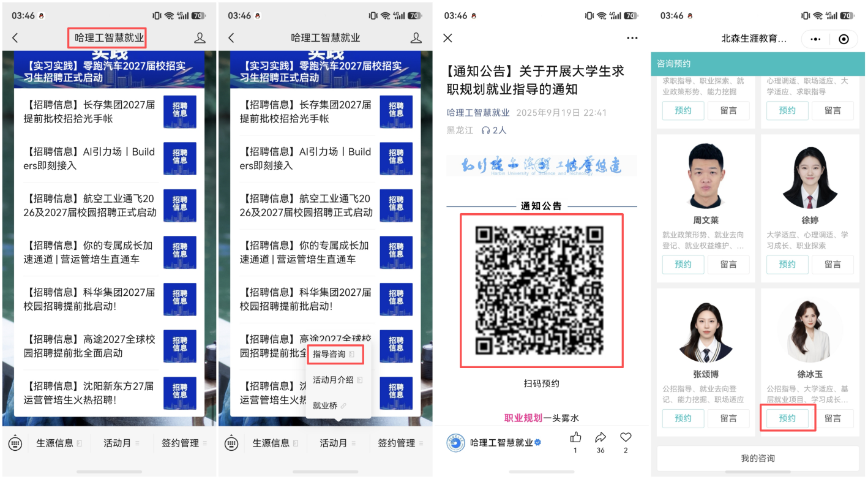Viewport: 868px width, 479px height.
Task: Share the article using the share arrow icon
Action: (600, 437)
